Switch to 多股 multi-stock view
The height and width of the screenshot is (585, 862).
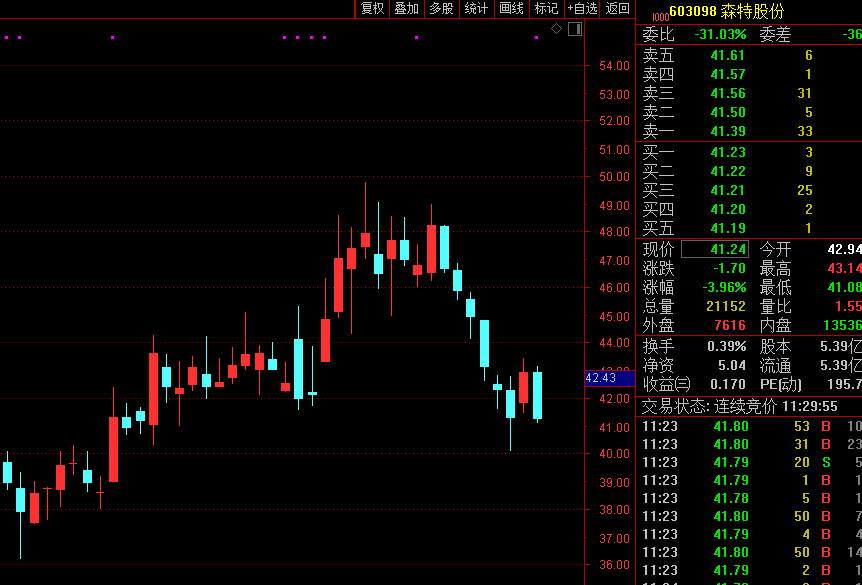pos(441,9)
